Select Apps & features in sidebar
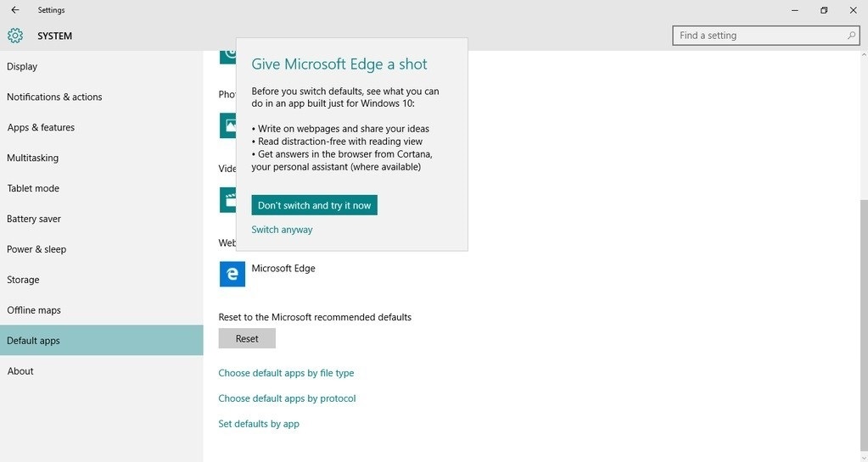 pos(41,127)
